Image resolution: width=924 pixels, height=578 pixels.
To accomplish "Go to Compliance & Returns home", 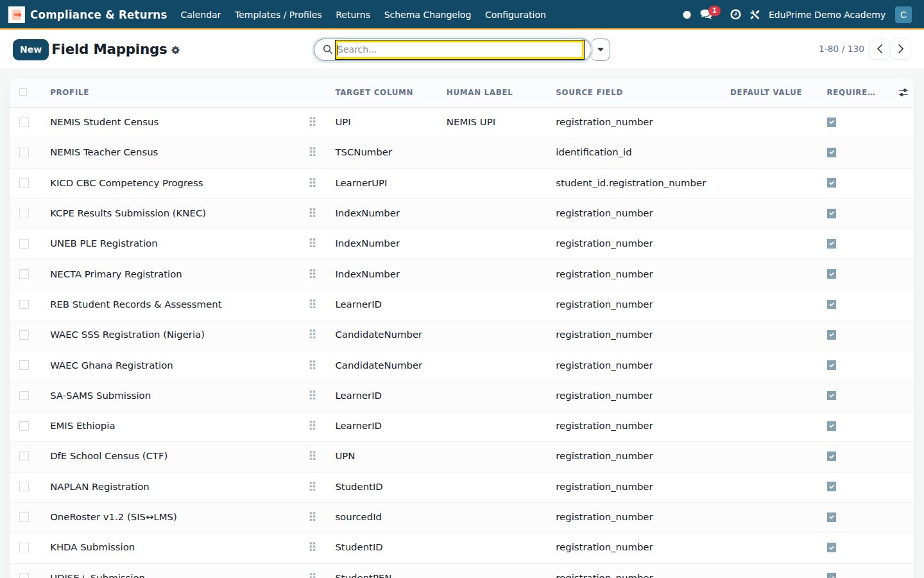I will pos(98,14).
